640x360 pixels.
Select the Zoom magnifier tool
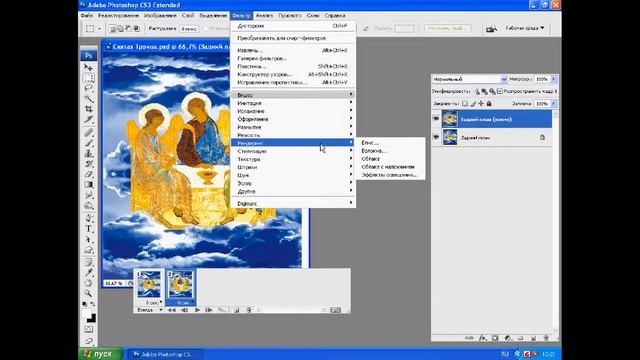point(89,293)
